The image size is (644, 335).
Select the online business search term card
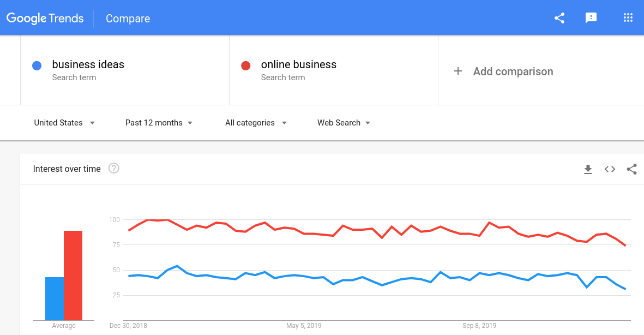(333, 70)
